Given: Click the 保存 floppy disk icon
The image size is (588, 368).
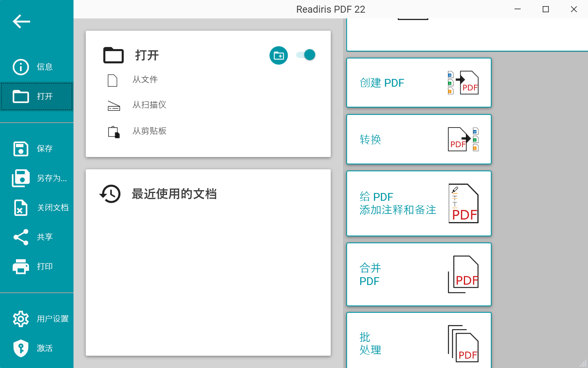Looking at the screenshot, I should pyautogui.click(x=21, y=149).
